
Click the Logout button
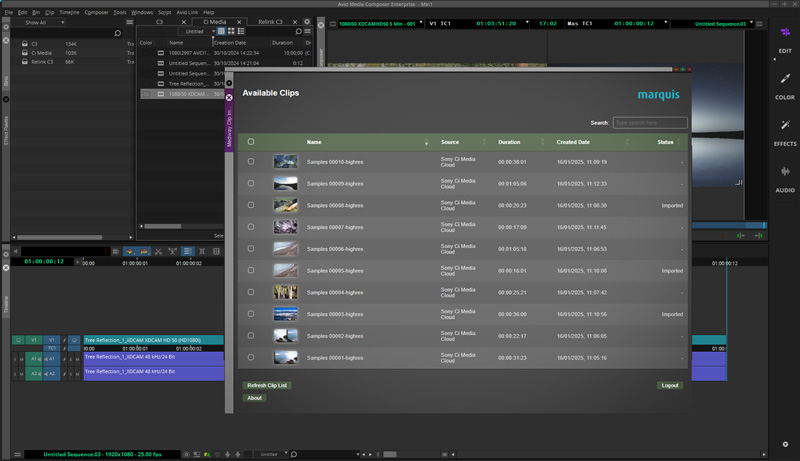pos(670,386)
